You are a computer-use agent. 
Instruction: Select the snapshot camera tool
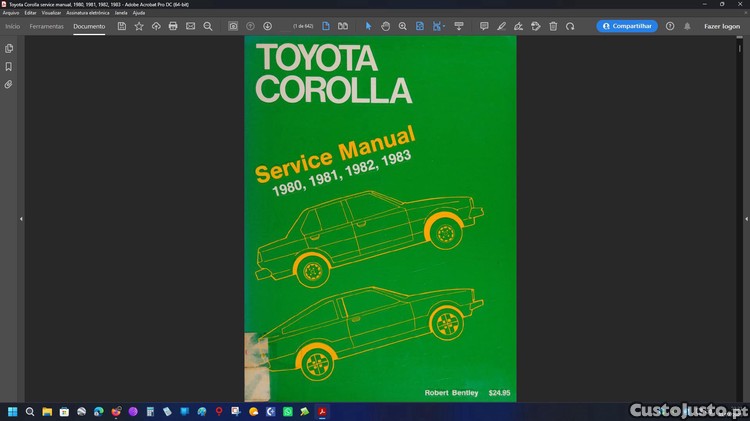click(233, 26)
